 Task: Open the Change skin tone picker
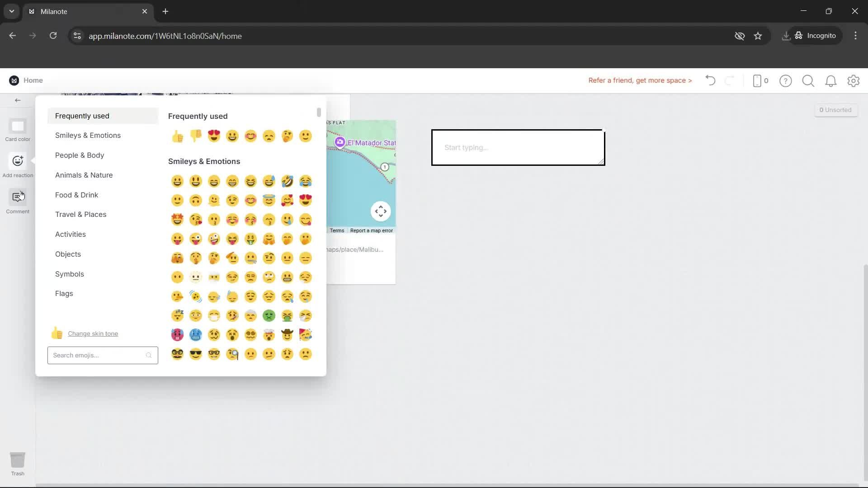[x=93, y=333]
